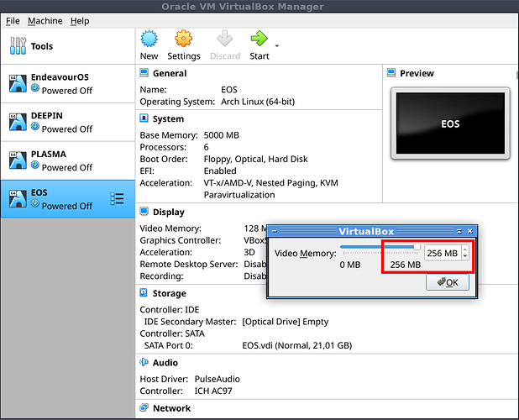Click the Audio section speaker icon
The width and height of the screenshot is (519, 420).
pos(144,363)
